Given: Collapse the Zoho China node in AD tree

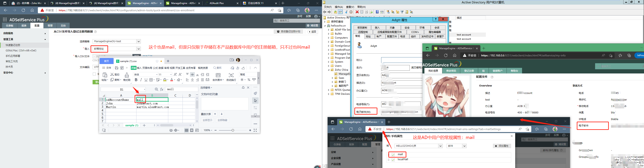Looking at the screenshot, I should [x=328, y=70].
